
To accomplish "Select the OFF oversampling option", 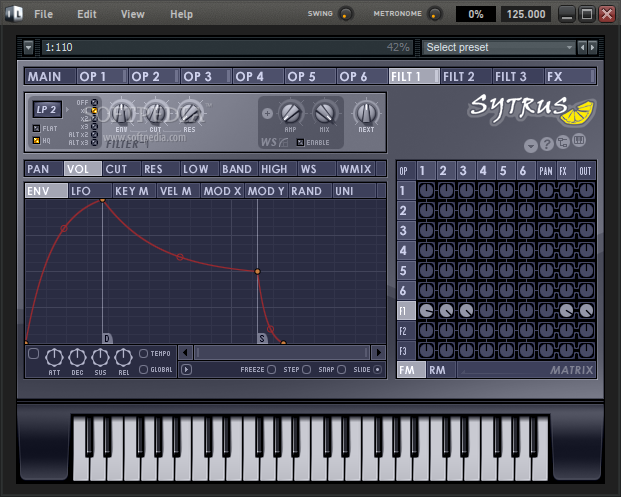I will click(94, 103).
